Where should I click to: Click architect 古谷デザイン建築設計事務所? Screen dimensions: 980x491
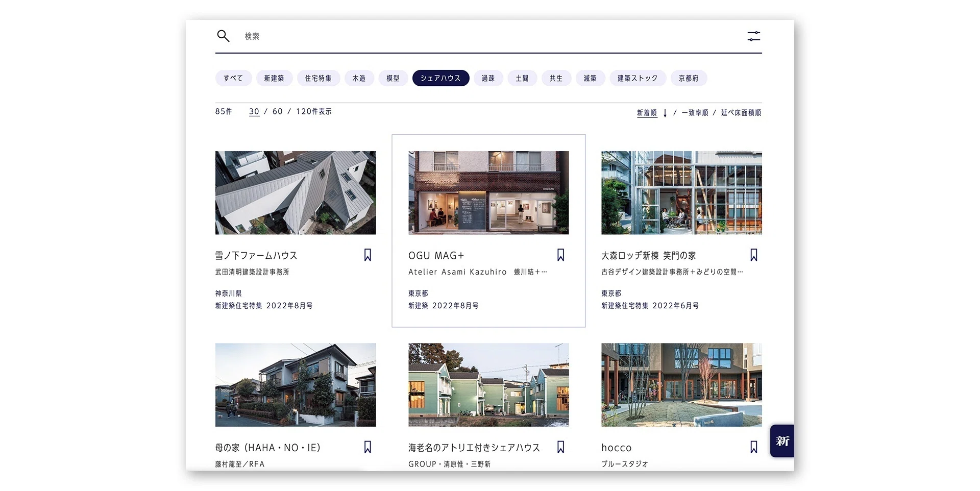(645, 272)
